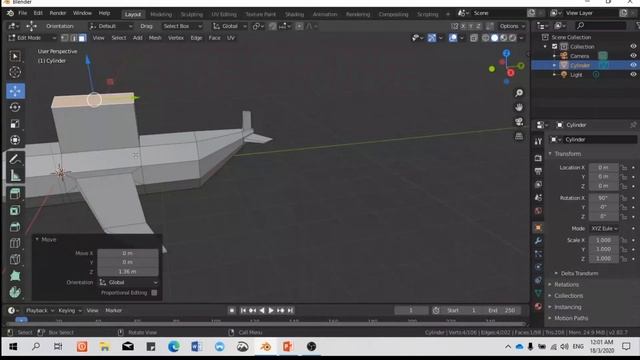This screenshot has height=360, width=640.
Task: Open the Keying menu
Action: tap(69, 311)
